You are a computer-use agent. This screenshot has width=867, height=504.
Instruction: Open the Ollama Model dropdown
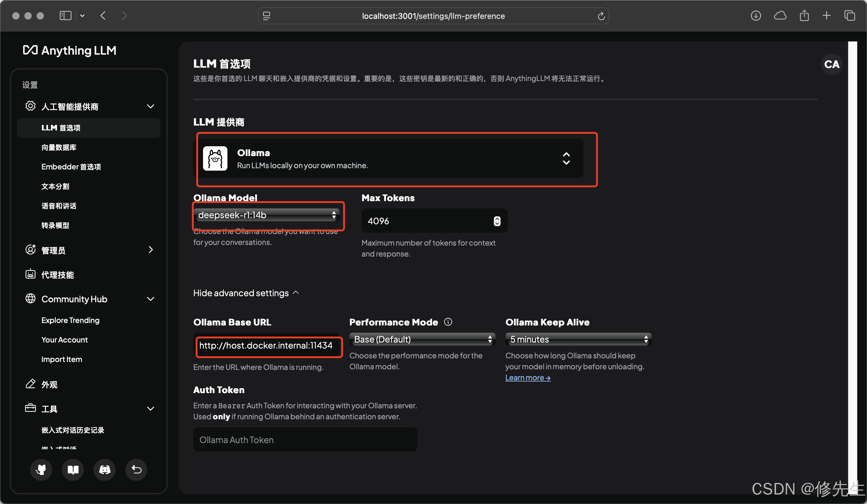pos(268,215)
